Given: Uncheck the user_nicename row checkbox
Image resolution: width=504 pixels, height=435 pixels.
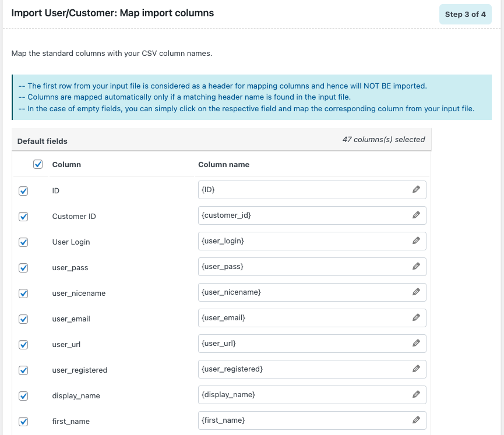Looking at the screenshot, I should (x=23, y=293).
